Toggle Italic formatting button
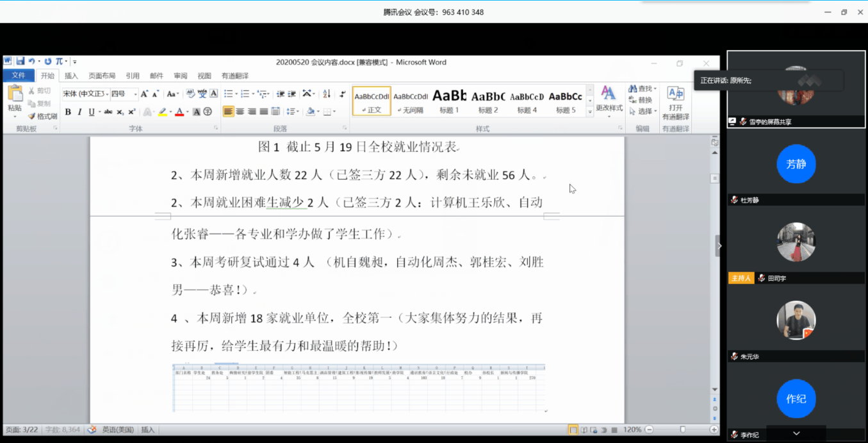 coord(79,112)
